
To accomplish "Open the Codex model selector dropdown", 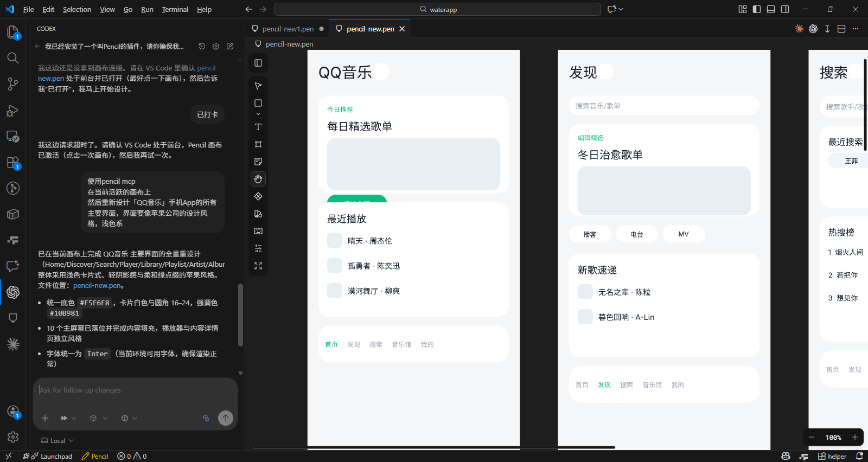I will [98, 418].
